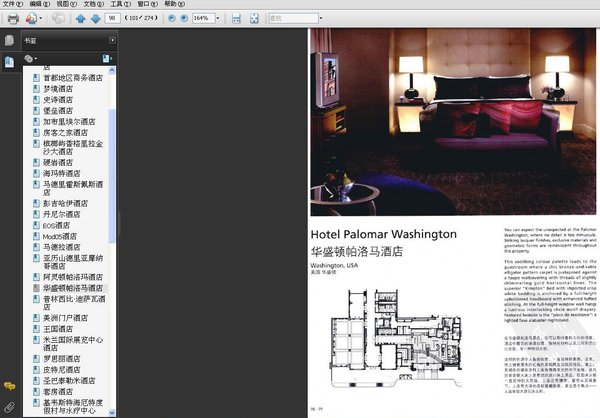This screenshot has width=600, height=418.
Task: Open the 窗口 (Window) menu
Action: click(147, 4)
